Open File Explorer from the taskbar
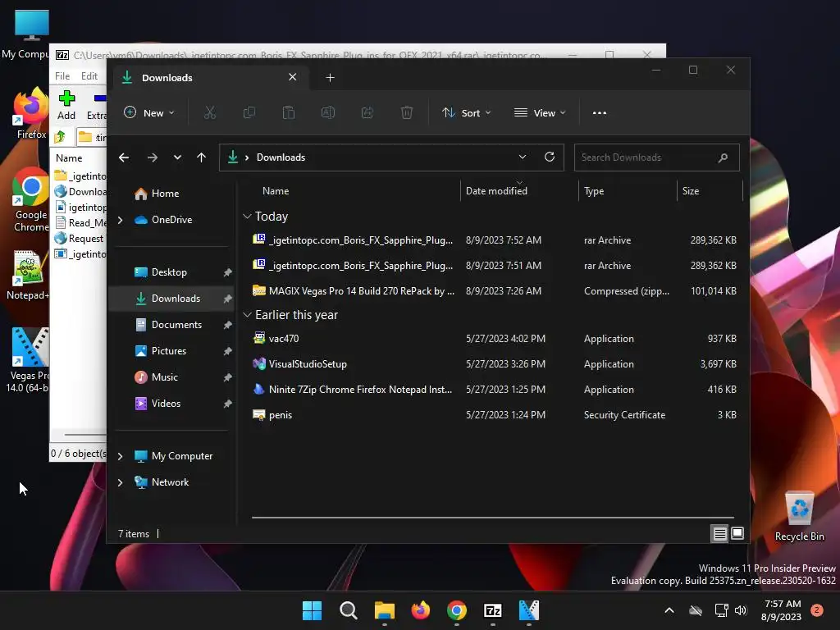 pos(384,610)
